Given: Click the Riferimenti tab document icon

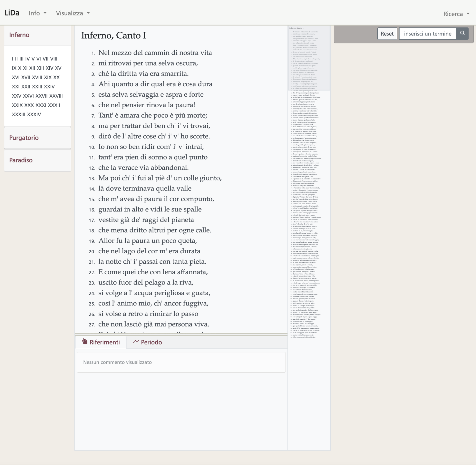Looking at the screenshot, I should [85, 342].
